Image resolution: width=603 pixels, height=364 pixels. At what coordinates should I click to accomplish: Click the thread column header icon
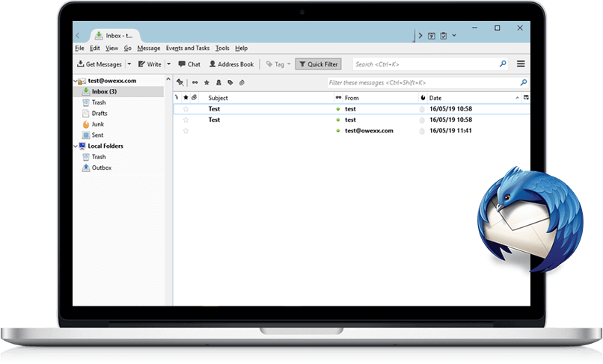pos(177,98)
